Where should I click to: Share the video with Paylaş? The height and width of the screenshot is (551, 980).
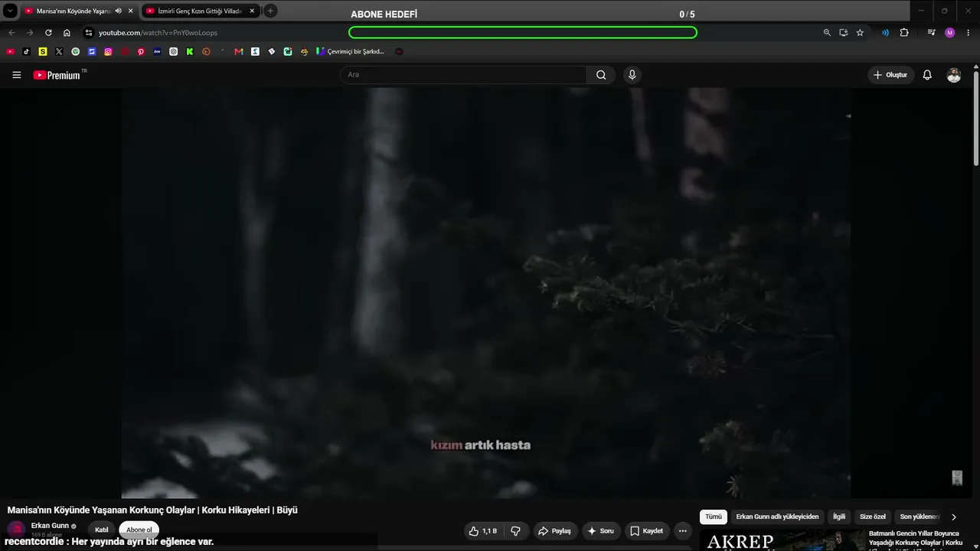(x=554, y=531)
